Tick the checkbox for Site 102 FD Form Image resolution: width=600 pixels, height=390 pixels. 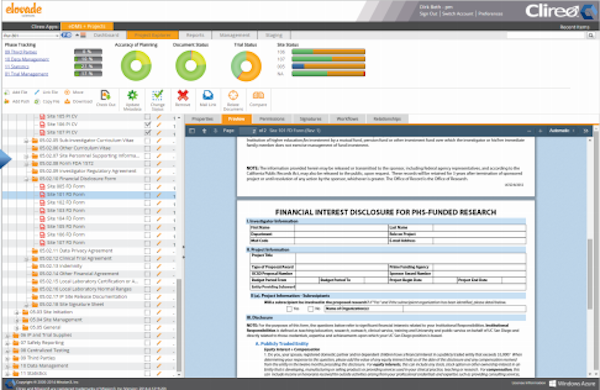click(147, 203)
